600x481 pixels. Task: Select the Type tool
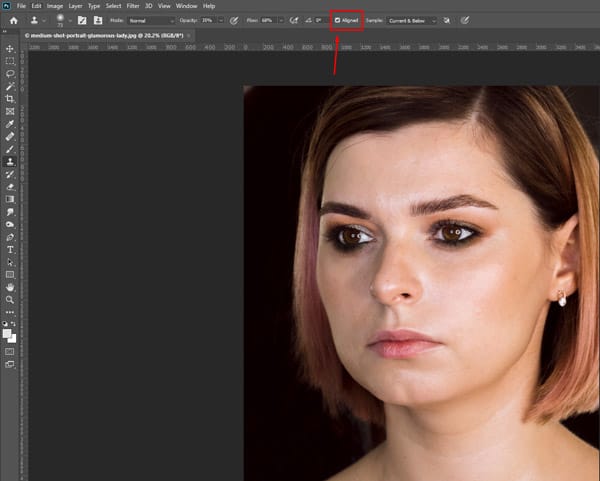(10, 250)
